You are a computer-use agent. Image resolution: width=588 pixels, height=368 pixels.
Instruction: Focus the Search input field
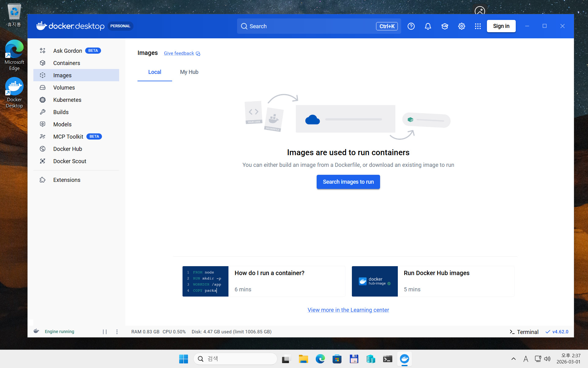coord(319,26)
